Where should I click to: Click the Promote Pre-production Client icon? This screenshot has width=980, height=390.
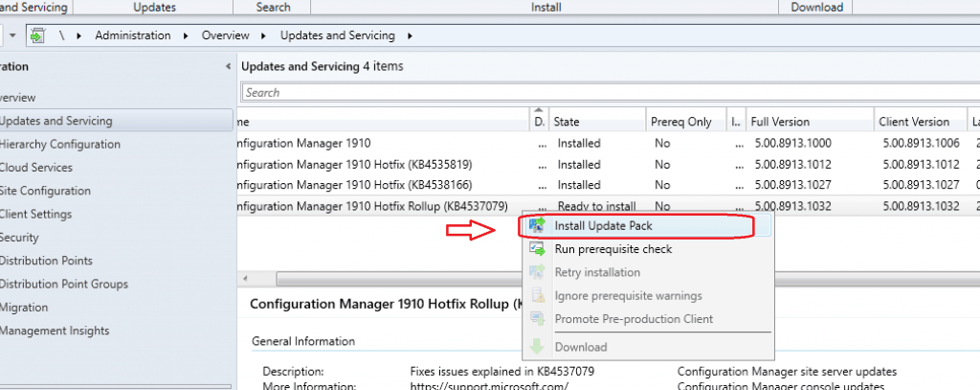pyautogui.click(x=537, y=319)
